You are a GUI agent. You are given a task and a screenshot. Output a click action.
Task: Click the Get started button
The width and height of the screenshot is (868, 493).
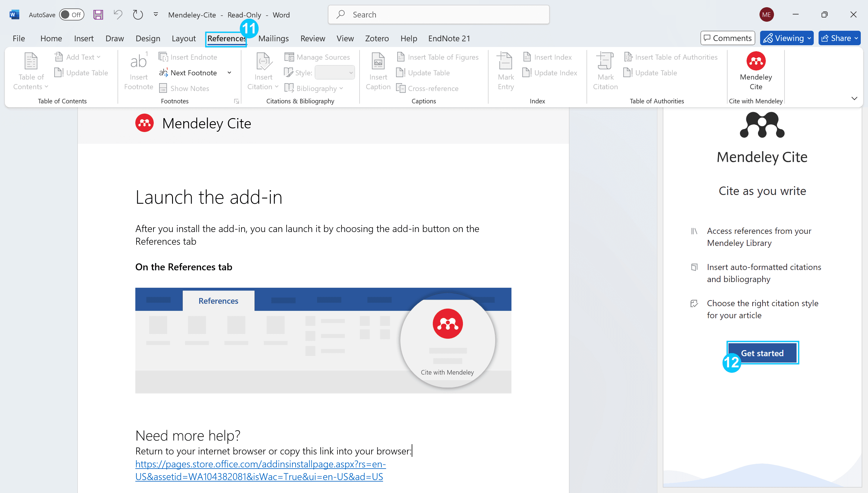[763, 353]
